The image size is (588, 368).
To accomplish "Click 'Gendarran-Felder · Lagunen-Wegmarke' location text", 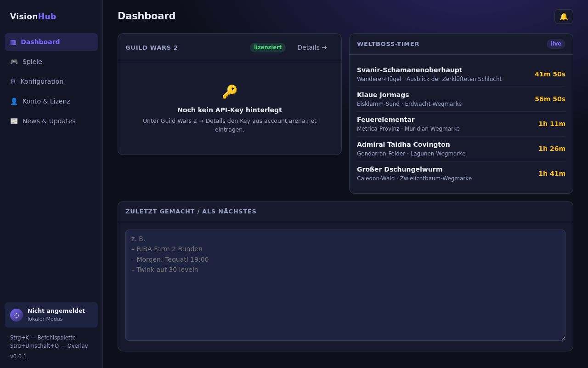I will click(411, 154).
